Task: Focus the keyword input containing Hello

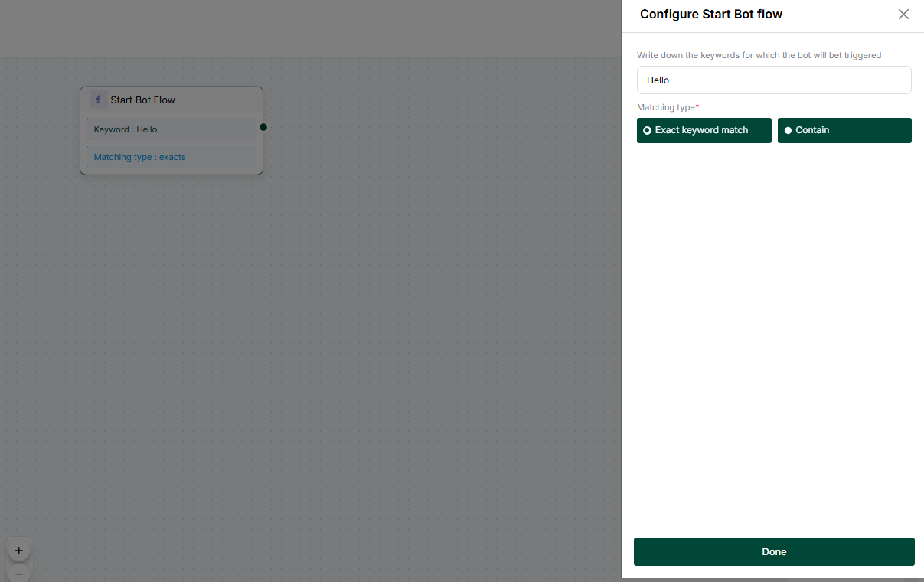Action: click(774, 80)
